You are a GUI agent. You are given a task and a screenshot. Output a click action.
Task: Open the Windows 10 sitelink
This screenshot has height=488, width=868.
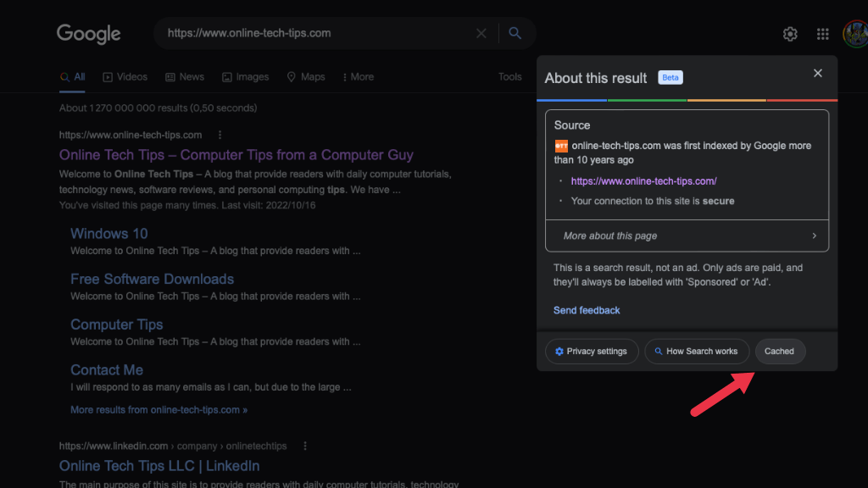coord(109,234)
